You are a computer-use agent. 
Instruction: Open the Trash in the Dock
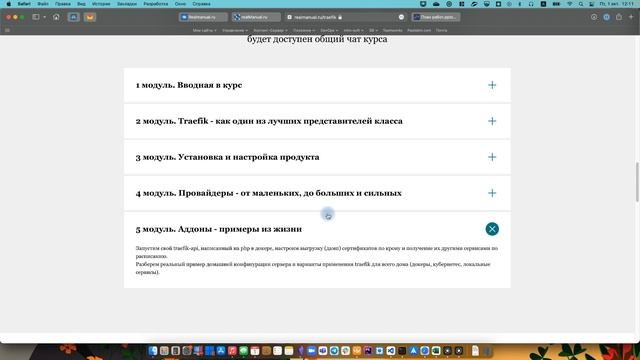coord(487,351)
